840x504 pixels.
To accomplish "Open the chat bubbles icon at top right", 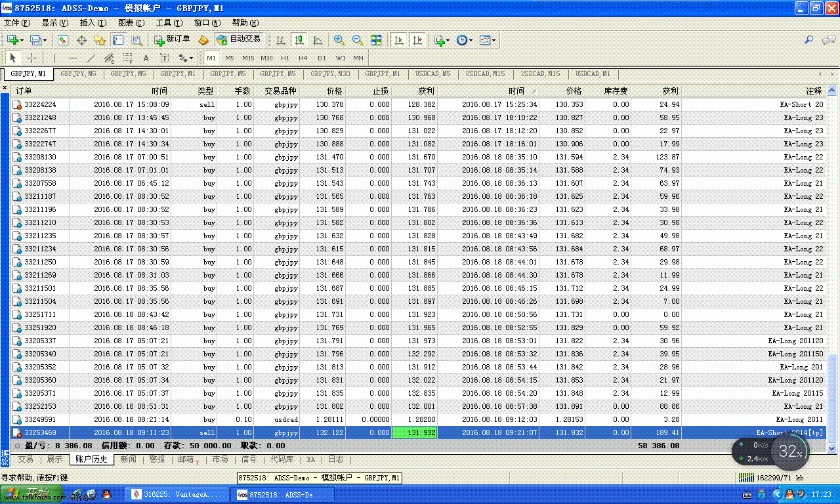I will coord(828,40).
